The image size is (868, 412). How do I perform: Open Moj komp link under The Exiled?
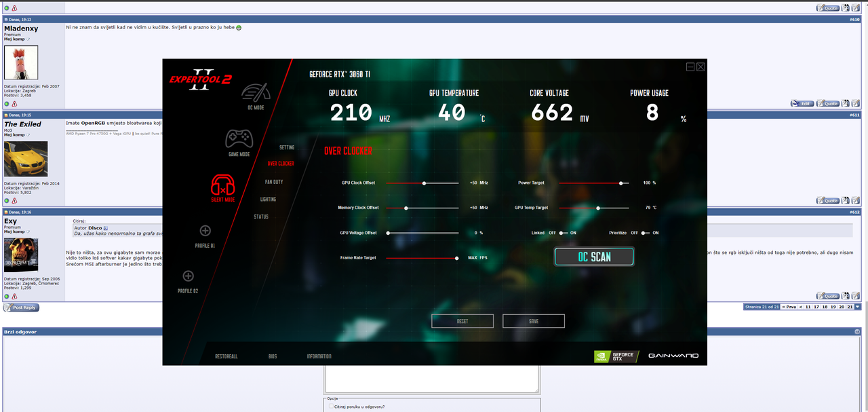tap(16, 135)
